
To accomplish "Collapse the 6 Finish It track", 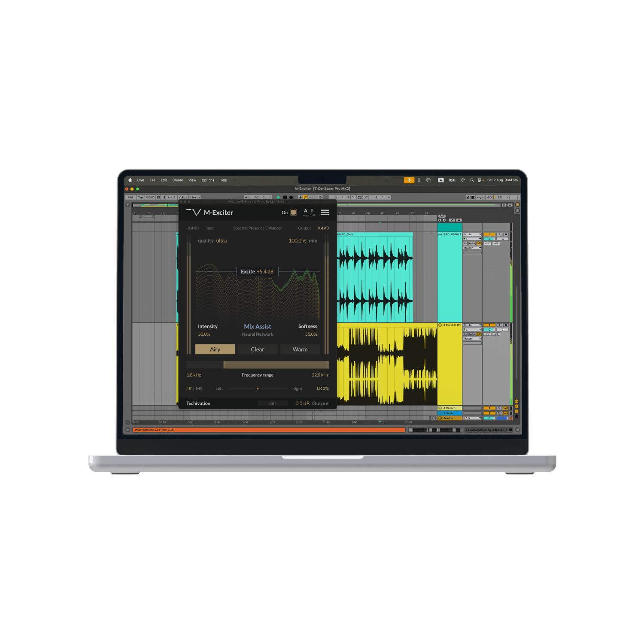I will coord(440,325).
